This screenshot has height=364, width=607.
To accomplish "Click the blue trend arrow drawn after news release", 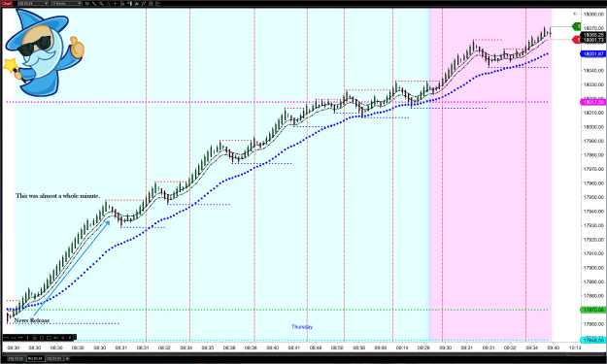I will click(x=72, y=268).
